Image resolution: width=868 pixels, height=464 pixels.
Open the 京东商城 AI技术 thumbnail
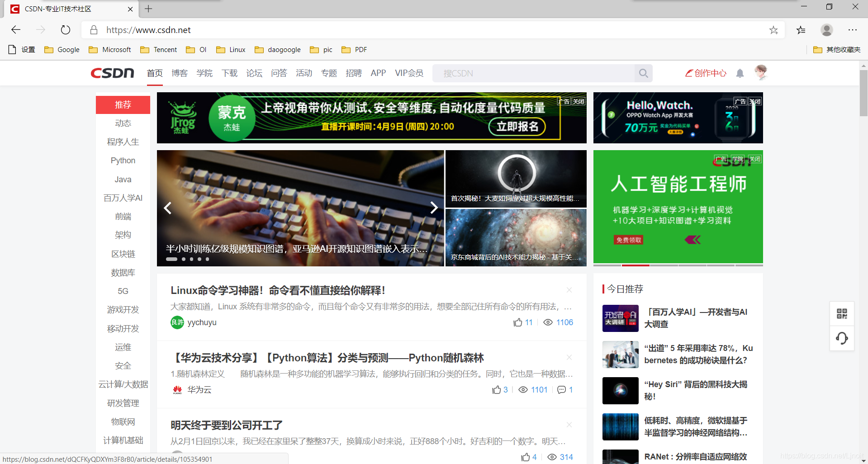point(516,237)
